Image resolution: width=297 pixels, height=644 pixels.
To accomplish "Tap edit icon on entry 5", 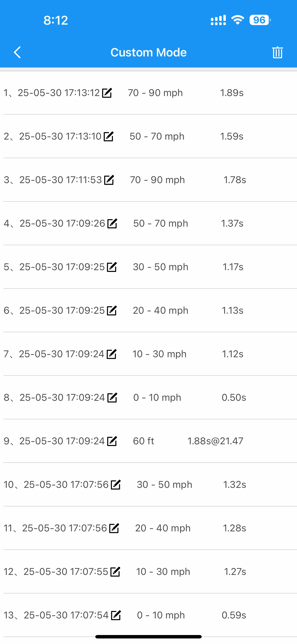I will [112, 267].
